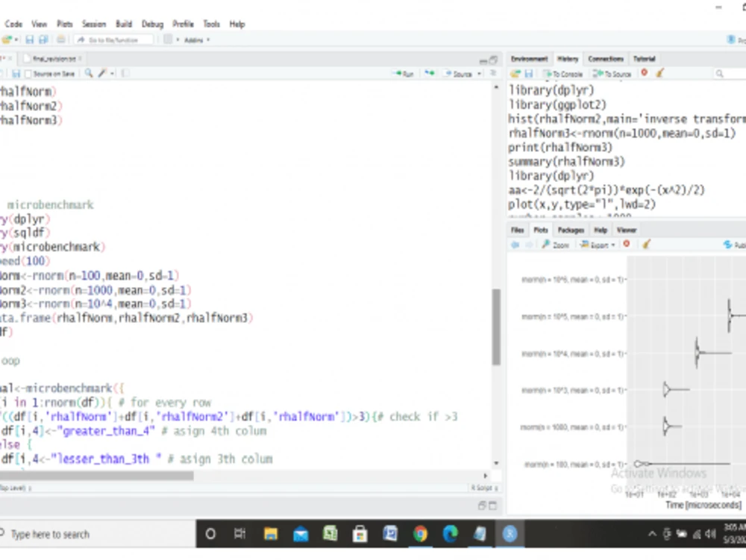746x560 pixels.
Task: Switch to the Environment tab
Action: [529, 58]
